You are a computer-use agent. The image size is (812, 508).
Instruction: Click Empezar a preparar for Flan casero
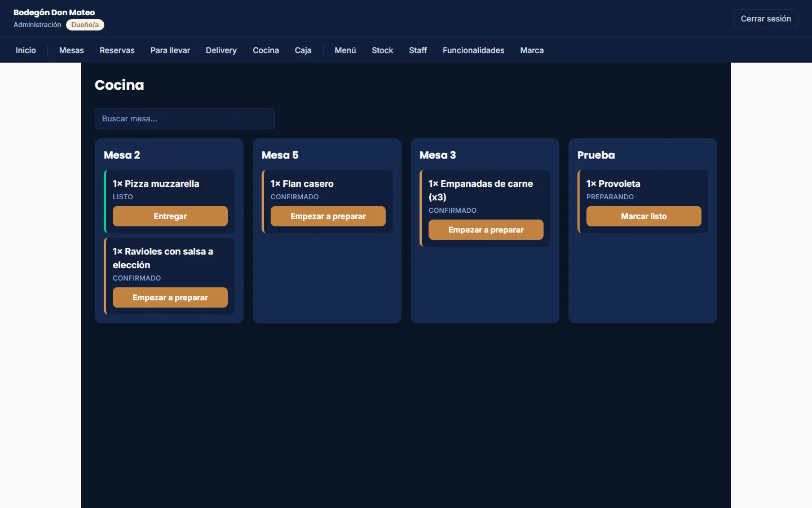(x=328, y=216)
